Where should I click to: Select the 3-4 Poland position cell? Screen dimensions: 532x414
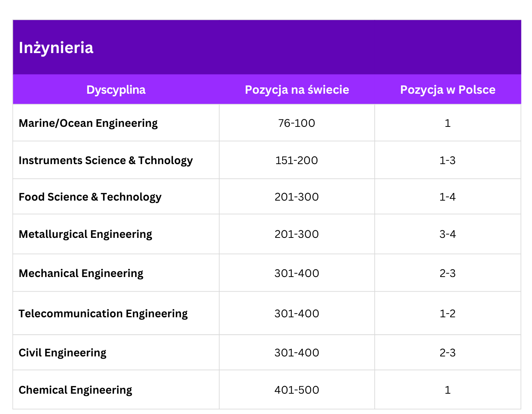(448, 234)
